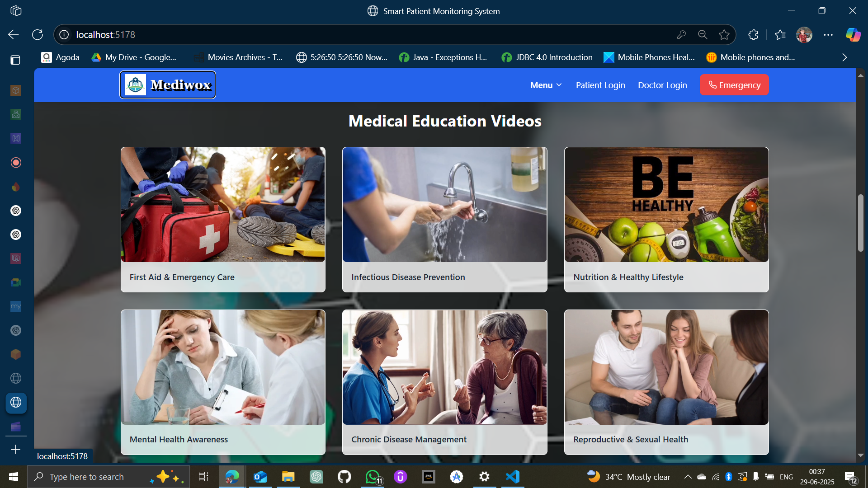
Task: Open the browser extensions puzzle icon
Action: click(753, 35)
